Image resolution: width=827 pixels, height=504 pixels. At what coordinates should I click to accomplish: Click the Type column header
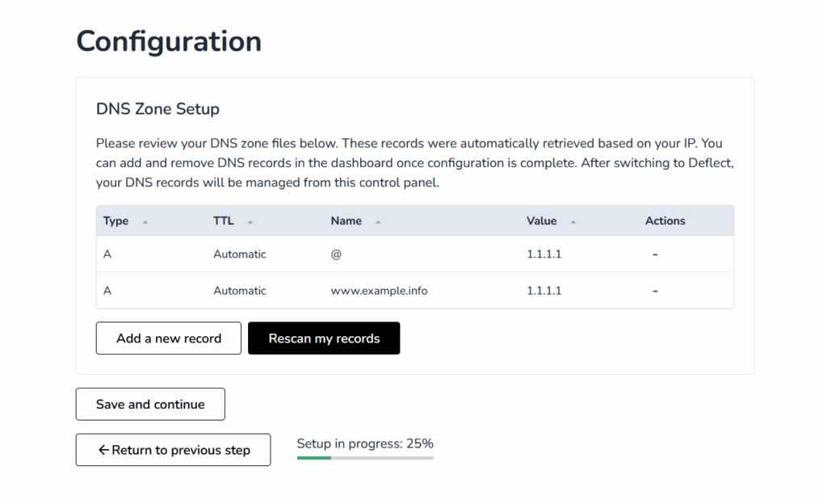click(116, 220)
